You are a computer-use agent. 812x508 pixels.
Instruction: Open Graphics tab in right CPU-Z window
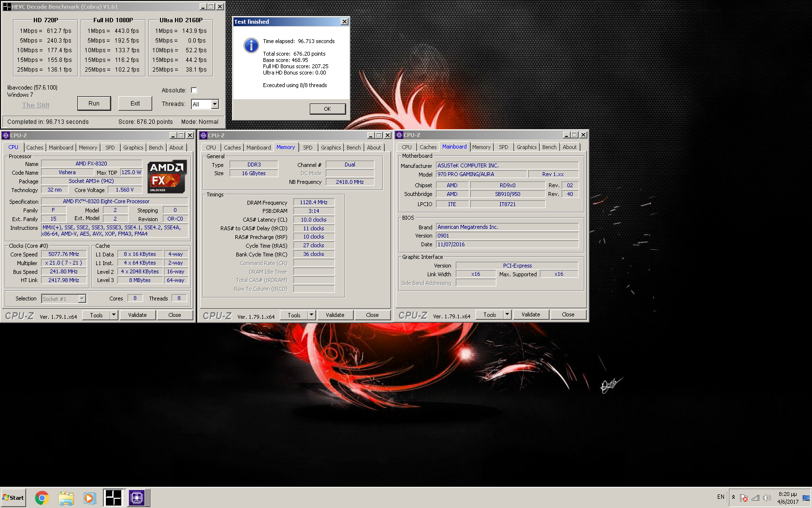(527, 147)
